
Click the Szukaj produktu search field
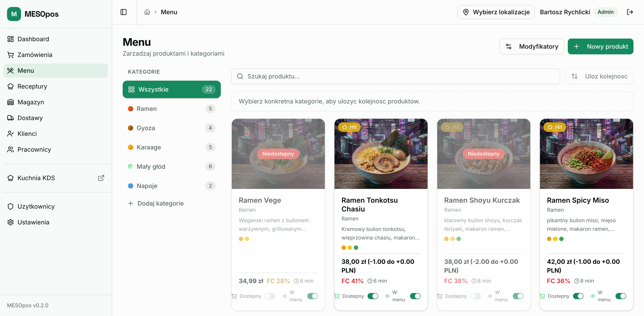(x=395, y=76)
